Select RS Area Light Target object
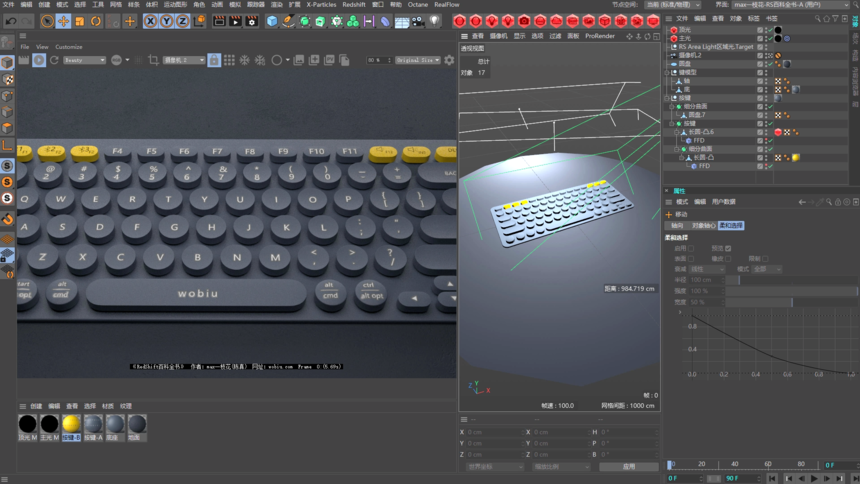Viewport: 860px width, 484px height. pyautogui.click(x=715, y=47)
